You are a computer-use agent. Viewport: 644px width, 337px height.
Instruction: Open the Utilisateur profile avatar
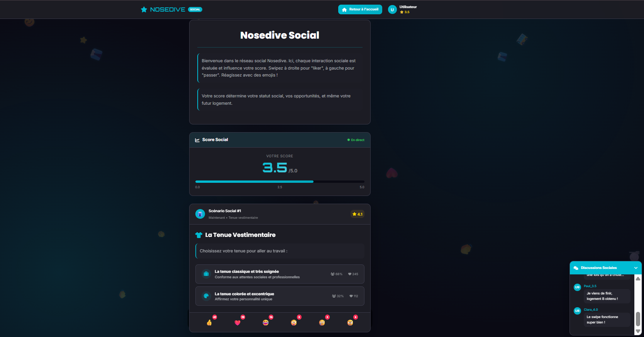pos(392,10)
